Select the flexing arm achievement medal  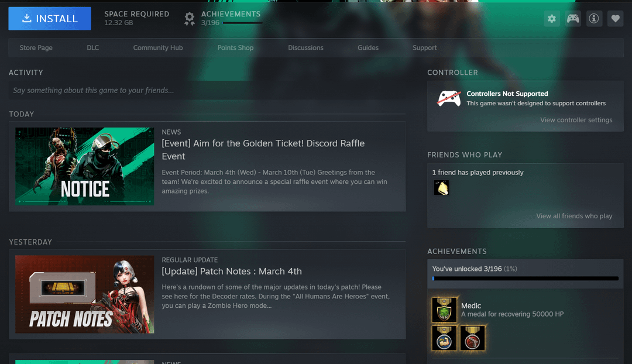pos(444,338)
